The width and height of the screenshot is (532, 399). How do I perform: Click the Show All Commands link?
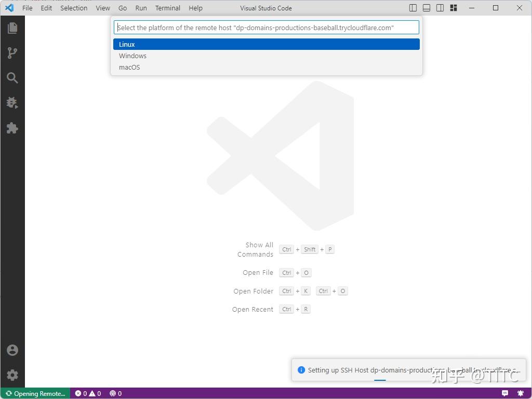[x=256, y=249]
